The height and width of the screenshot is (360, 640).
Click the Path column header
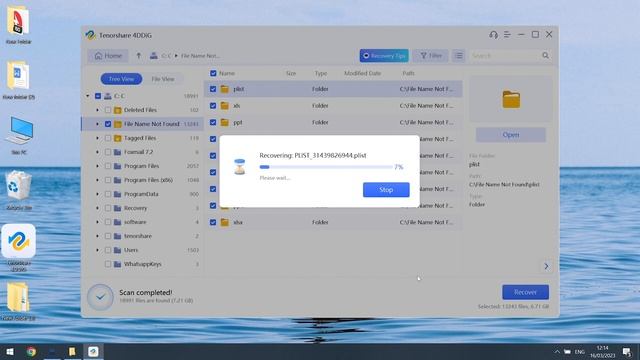point(409,73)
